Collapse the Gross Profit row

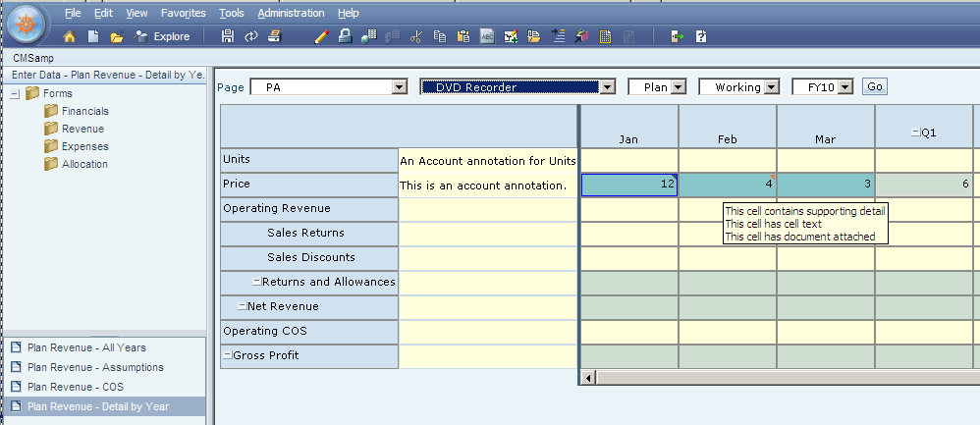(228, 355)
